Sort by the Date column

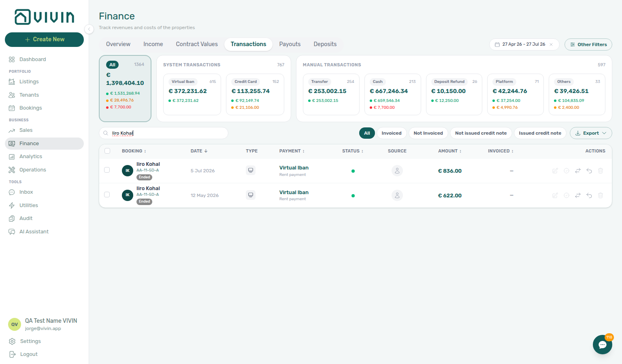click(199, 151)
